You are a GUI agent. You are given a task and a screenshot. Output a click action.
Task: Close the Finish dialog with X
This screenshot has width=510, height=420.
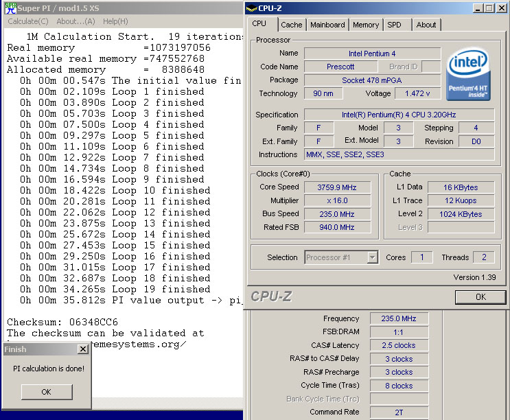(83, 349)
